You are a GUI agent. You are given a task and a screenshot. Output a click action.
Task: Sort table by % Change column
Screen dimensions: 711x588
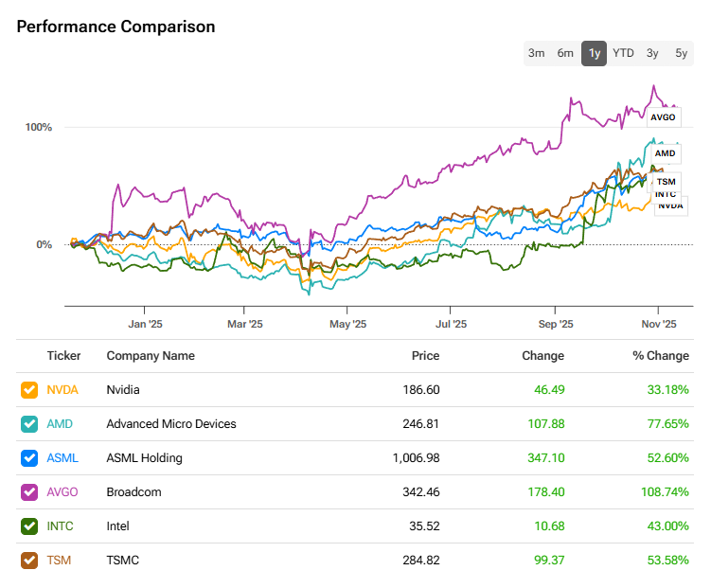(662, 356)
